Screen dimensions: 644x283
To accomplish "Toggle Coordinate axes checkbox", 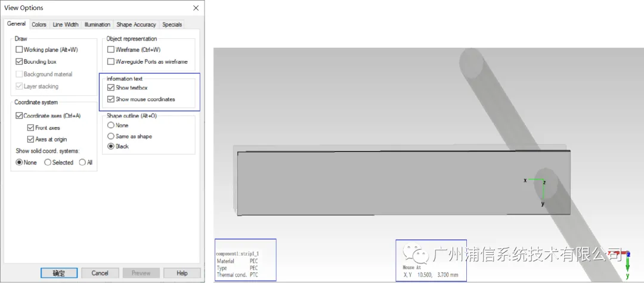I will click(x=19, y=116).
